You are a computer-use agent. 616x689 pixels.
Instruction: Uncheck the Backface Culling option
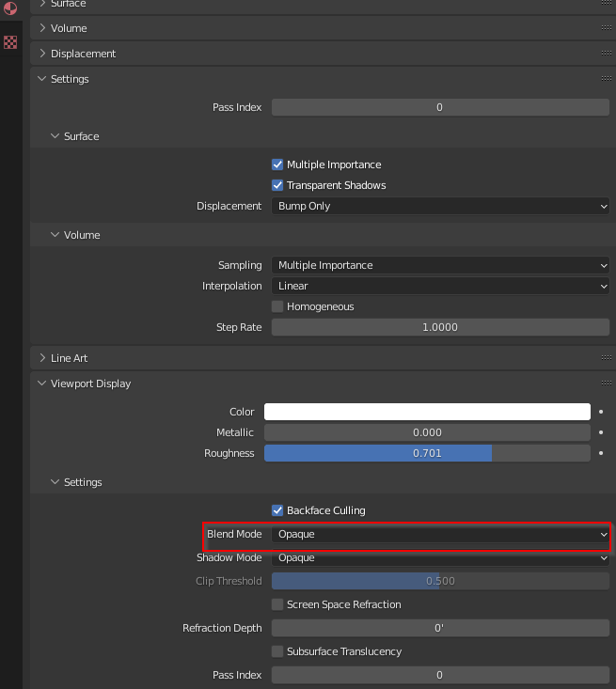277,510
